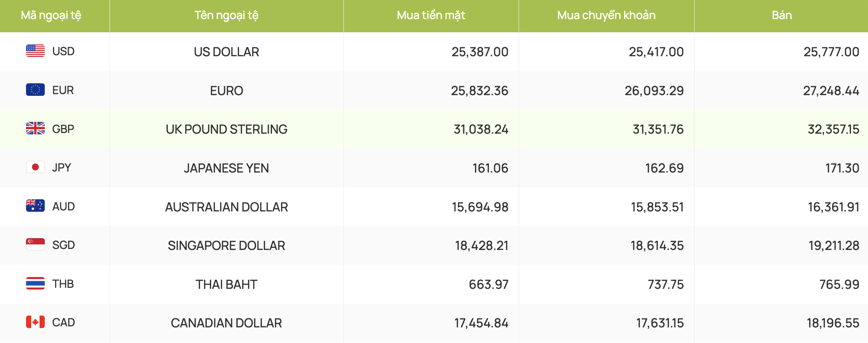This screenshot has width=868, height=343.
Task: Click the Bán column header
Action: coord(782,16)
